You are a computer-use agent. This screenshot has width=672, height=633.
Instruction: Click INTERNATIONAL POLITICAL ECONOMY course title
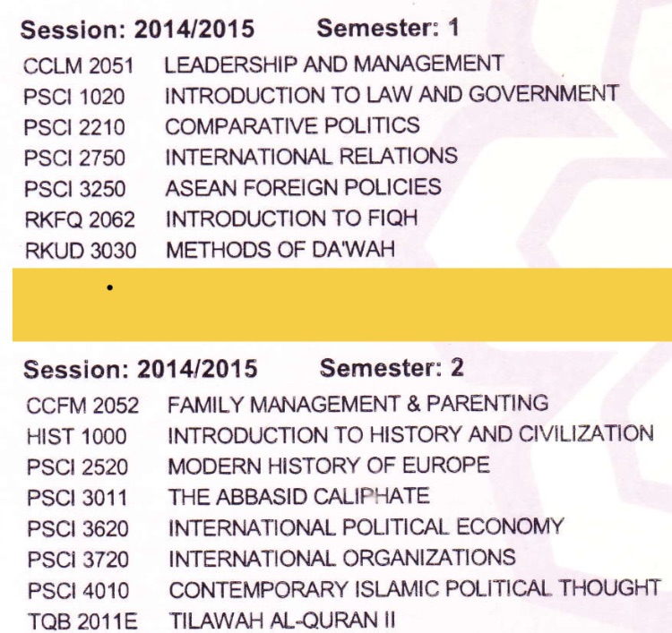point(366,527)
